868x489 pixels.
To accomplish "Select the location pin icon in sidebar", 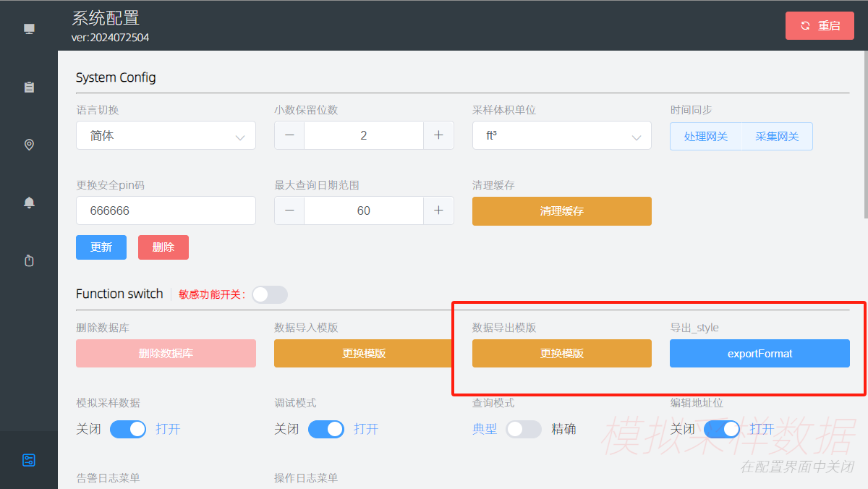I will point(29,144).
